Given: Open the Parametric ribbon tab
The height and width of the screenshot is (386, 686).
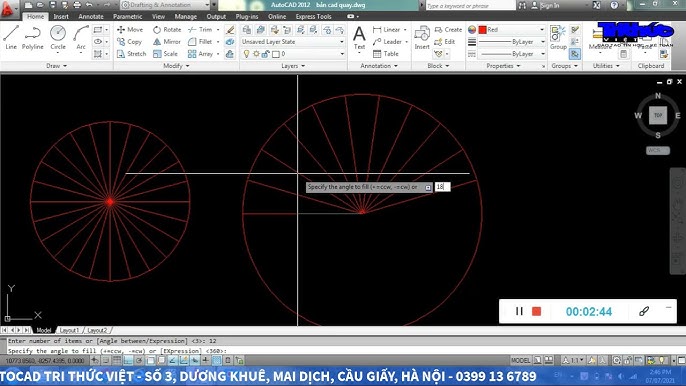Looking at the screenshot, I should (x=127, y=17).
